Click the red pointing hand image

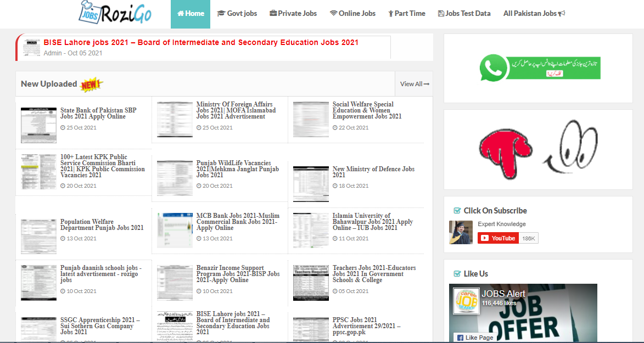(505, 147)
